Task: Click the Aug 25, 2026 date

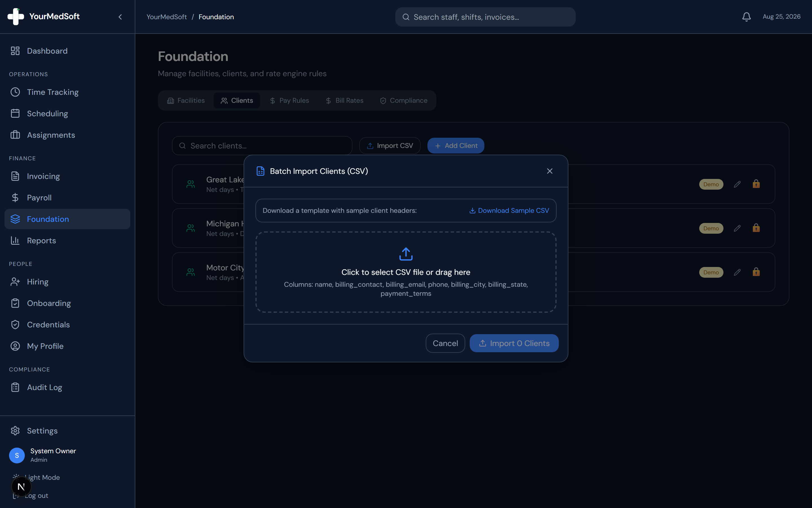Action: [782, 16]
